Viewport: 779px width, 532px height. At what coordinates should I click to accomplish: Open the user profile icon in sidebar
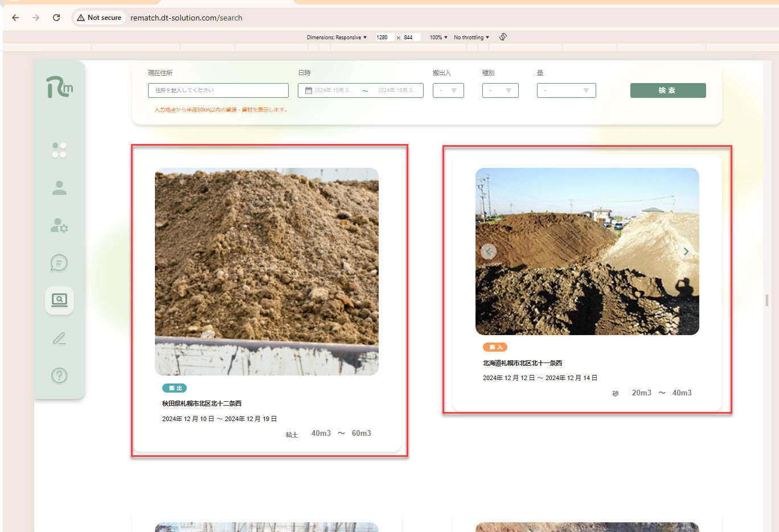(x=59, y=188)
